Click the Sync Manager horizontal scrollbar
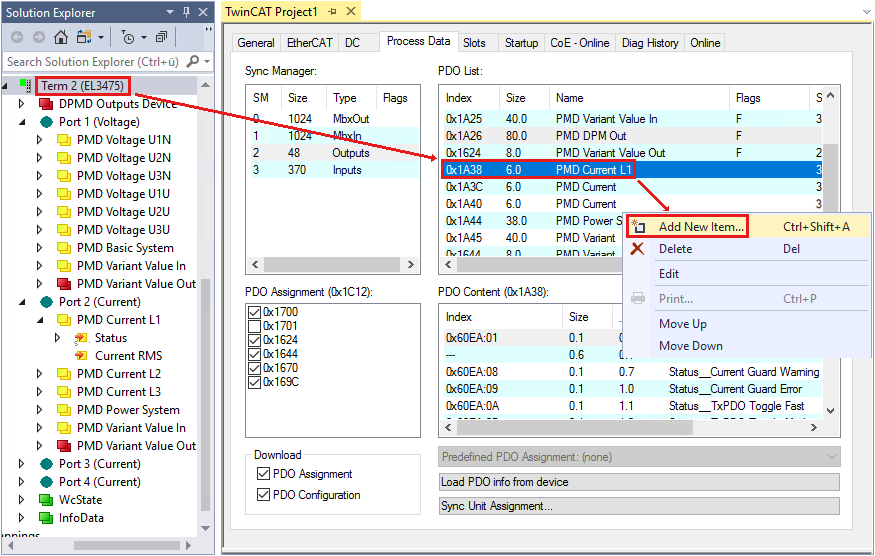 [x=333, y=264]
